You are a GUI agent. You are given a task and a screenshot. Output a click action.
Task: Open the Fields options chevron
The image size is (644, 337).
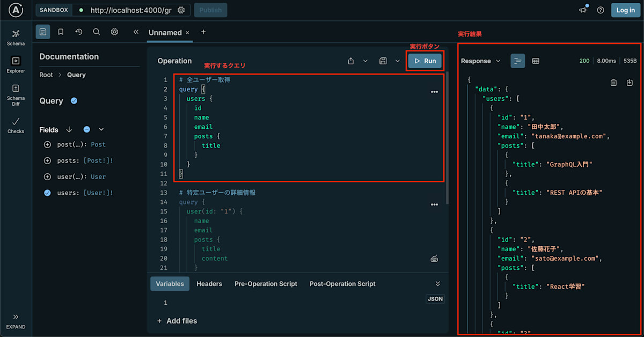(101, 129)
